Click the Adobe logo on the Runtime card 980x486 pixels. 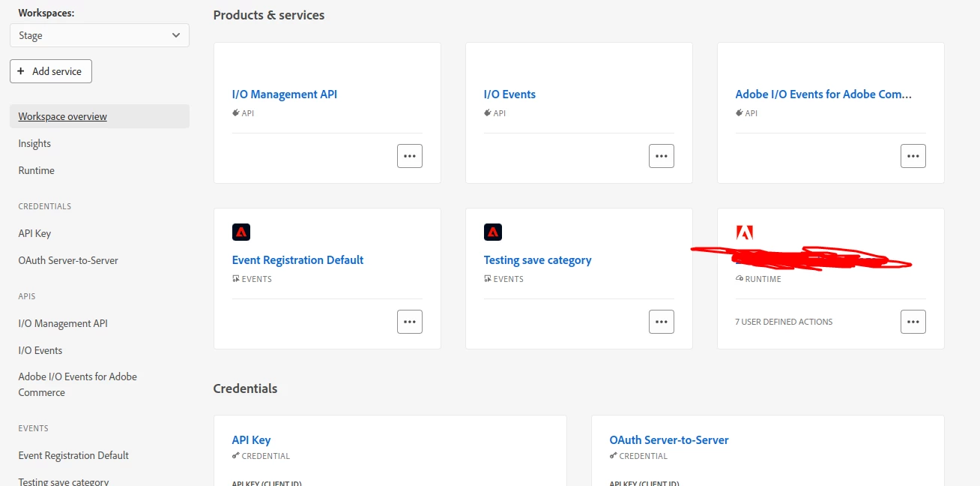tap(745, 232)
